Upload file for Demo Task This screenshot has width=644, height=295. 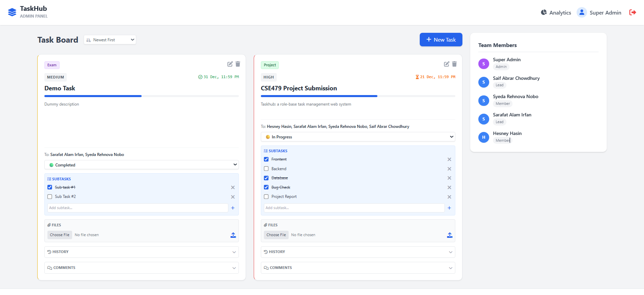pos(233,235)
